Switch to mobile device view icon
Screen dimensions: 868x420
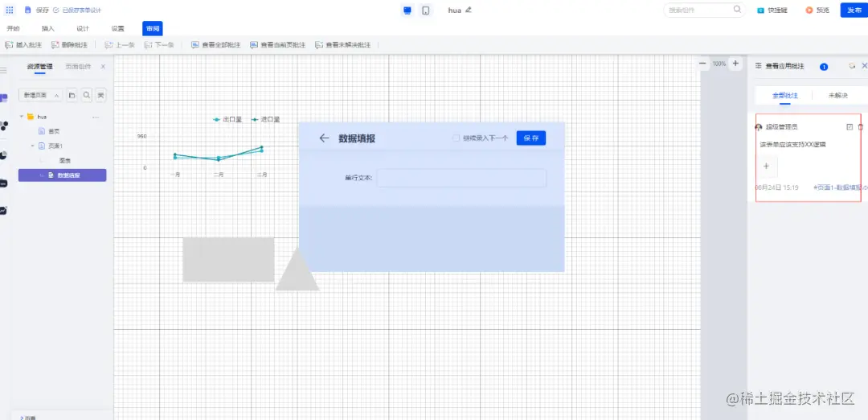pos(425,10)
